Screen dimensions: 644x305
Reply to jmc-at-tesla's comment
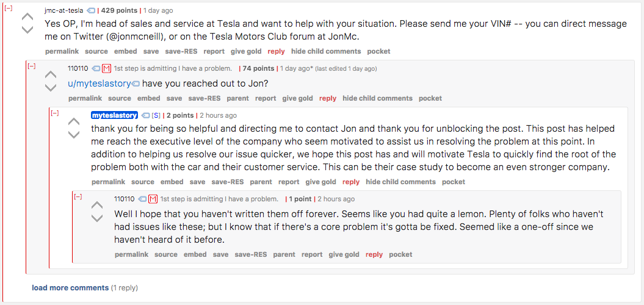point(276,51)
